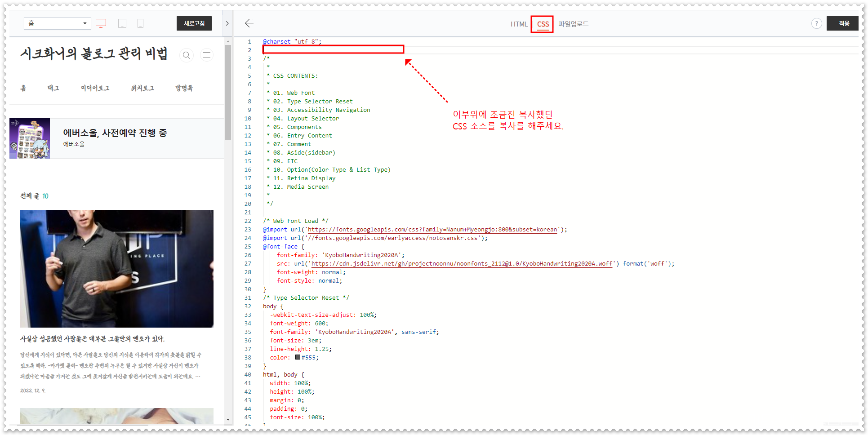Image resolution: width=868 pixels, height=435 pixels.
Task: Open post titled 사실상 성공했던 사람들은
Action: click(x=93, y=339)
